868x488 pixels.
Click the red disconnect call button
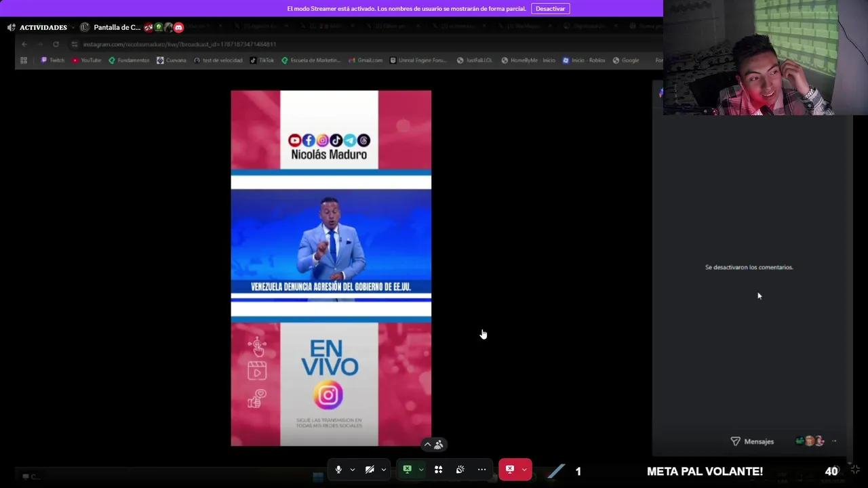(510, 470)
